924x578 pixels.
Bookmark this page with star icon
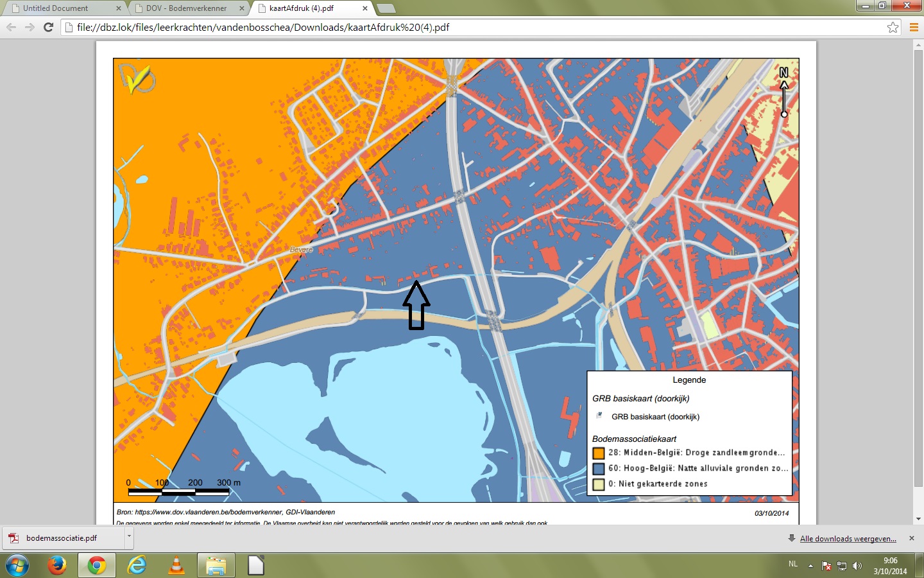tap(893, 27)
